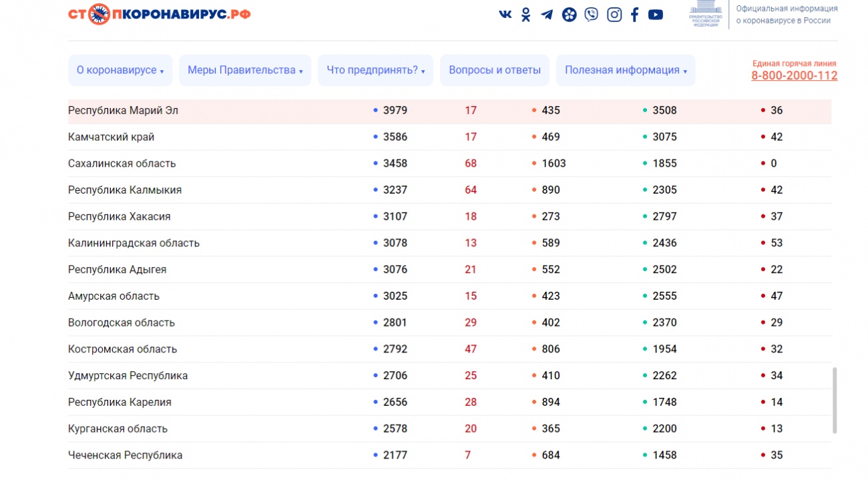Open the Instagram icon link
The height and width of the screenshot is (490, 868).
coord(614,15)
